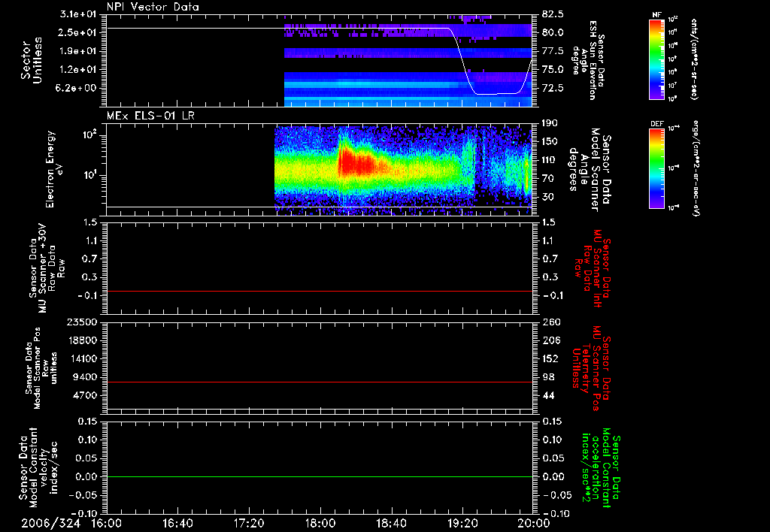The height and width of the screenshot is (532, 770).
Task: Click the Sector Unitless axis label
Action: point(32,60)
